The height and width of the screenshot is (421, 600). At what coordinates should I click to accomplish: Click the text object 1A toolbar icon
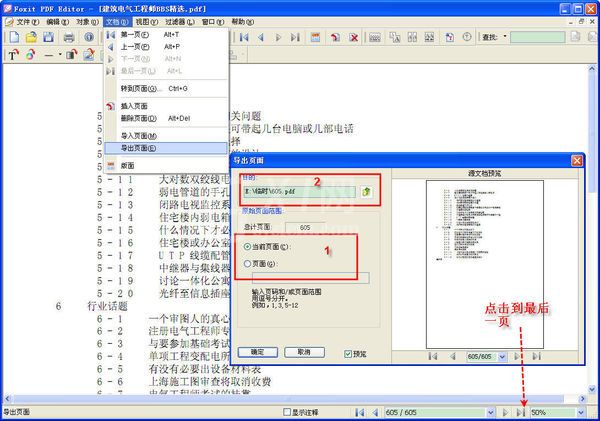coord(395,37)
